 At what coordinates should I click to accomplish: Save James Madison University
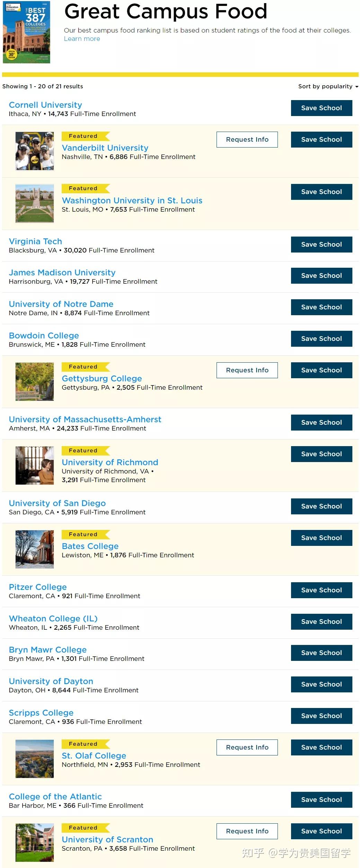pos(321,276)
